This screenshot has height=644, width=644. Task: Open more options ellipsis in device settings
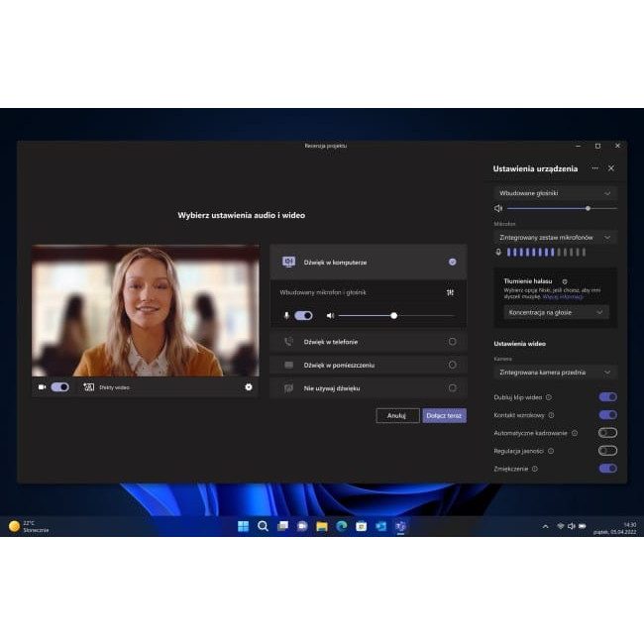(x=594, y=168)
